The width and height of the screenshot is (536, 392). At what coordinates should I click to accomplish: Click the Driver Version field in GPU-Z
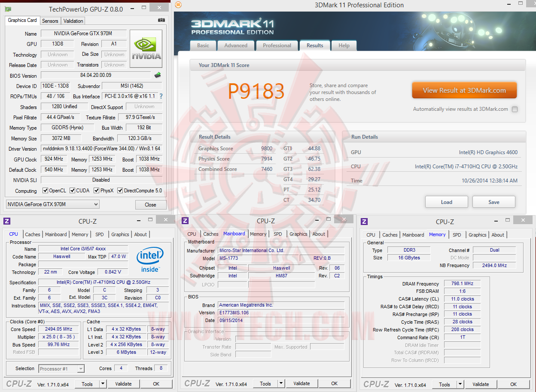click(x=101, y=149)
